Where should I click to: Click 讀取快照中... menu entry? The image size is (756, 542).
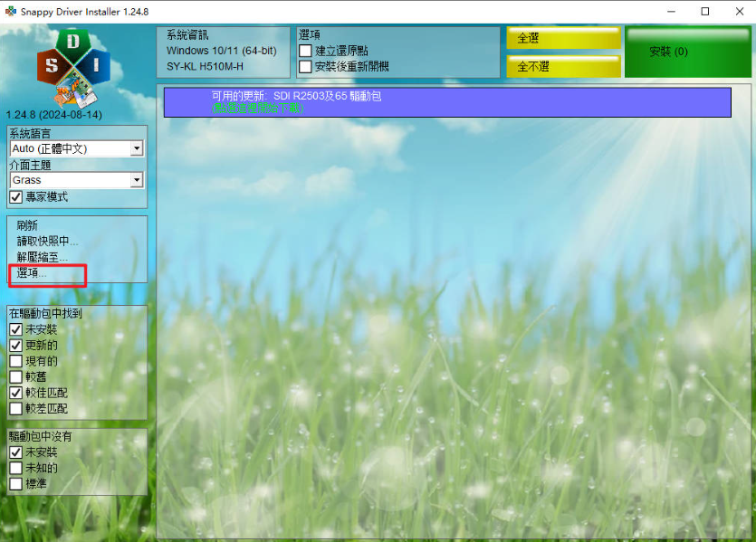48,242
